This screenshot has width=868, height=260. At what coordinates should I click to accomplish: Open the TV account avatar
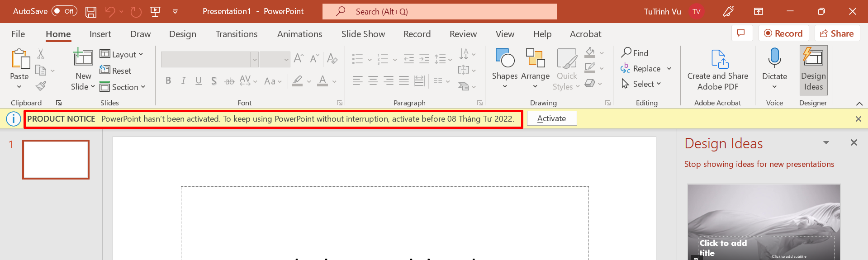(697, 11)
